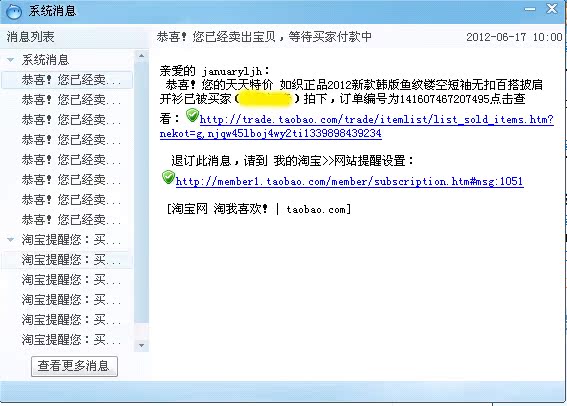Image resolution: width=567 pixels, height=406 pixels.
Task: Click the message list vertical scrollbar track
Action: [141, 201]
